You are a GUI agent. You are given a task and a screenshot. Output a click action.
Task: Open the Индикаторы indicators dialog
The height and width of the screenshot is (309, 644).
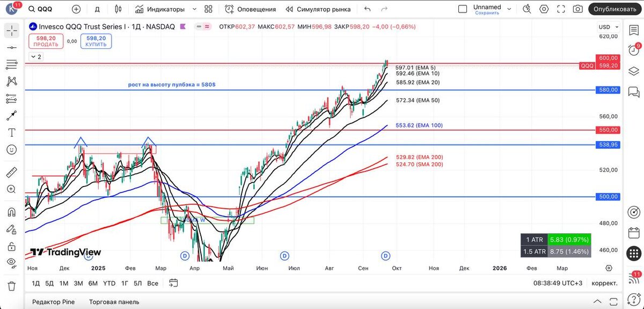pos(160,9)
